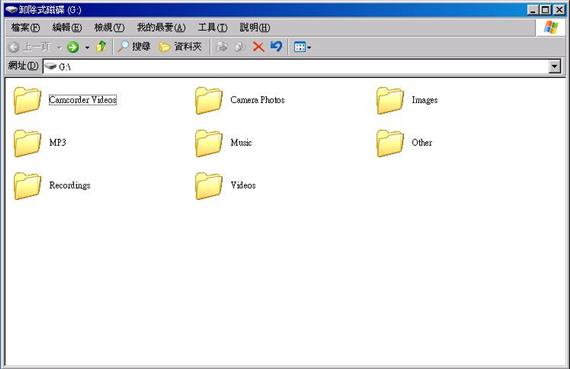Open the Favorites (我的最愛) menu

pos(161,27)
